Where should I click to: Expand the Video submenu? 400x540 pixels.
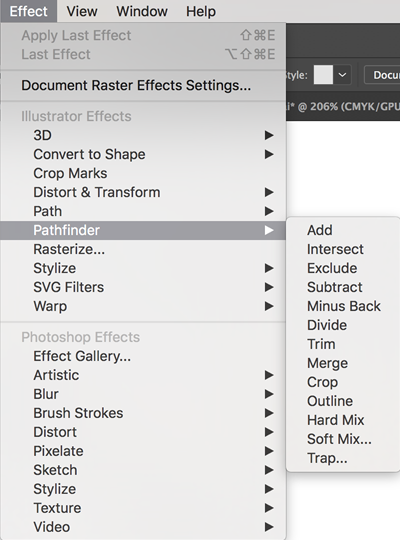point(143,527)
